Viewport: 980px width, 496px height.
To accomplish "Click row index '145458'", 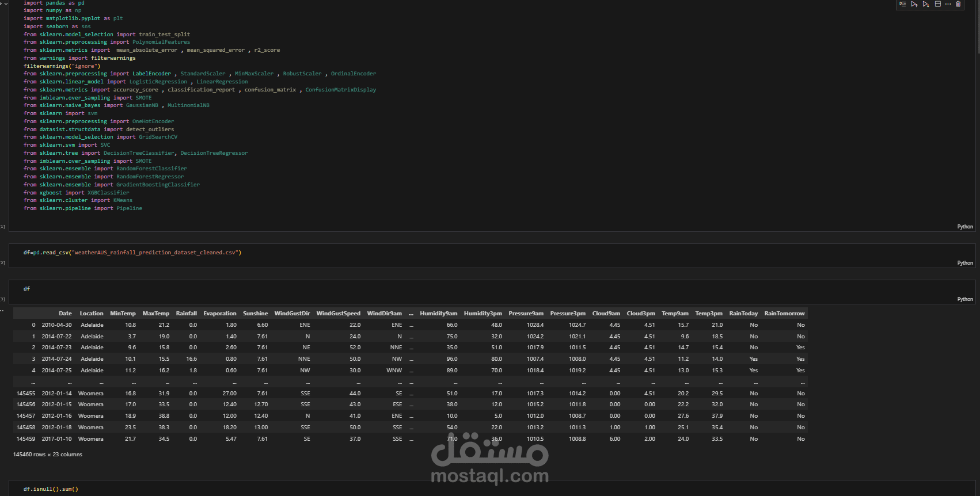I will [x=26, y=428].
